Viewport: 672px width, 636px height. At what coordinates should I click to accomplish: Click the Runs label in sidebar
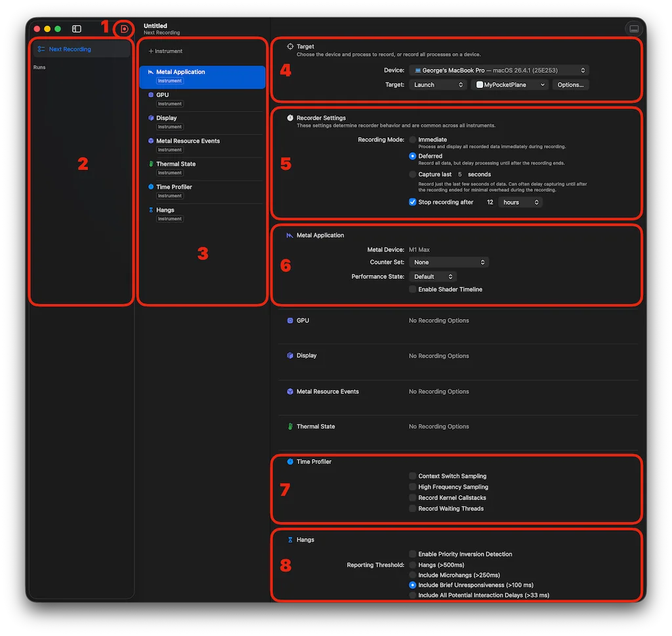click(x=39, y=68)
